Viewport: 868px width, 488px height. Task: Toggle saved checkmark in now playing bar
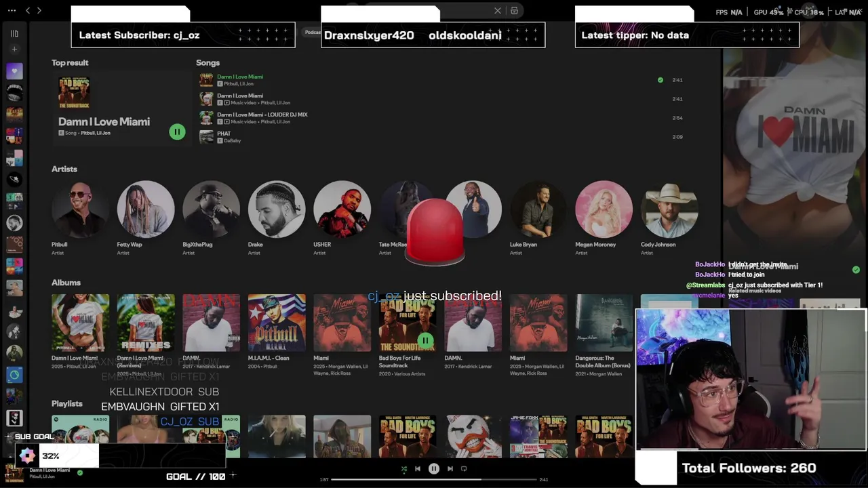click(x=80, y=472)
